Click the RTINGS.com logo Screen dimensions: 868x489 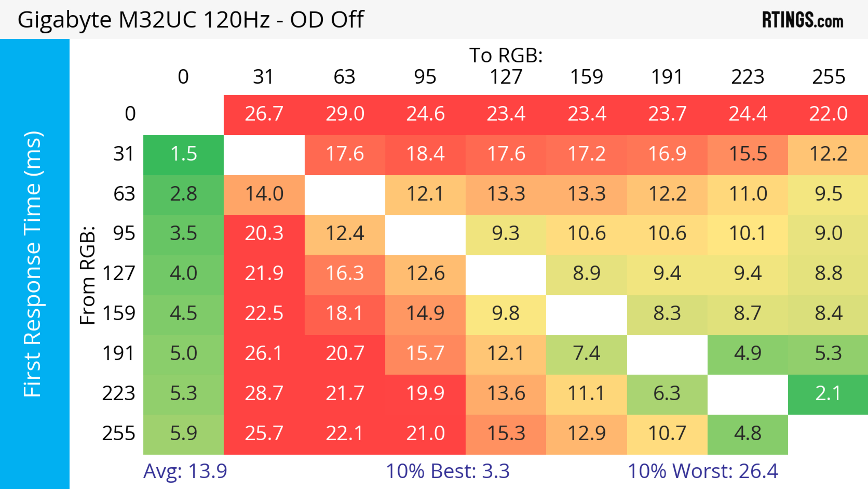[802, 20]
